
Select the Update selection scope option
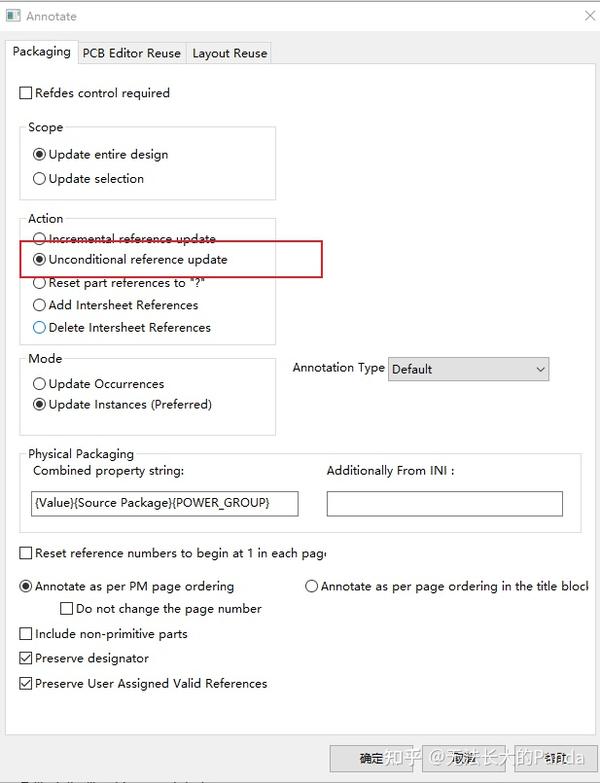tap(40, 179)
